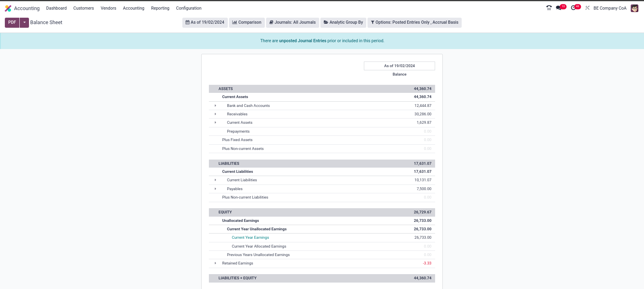The image size is (644, 289).
Task: Select the Receivables amount 30,286.00
Action: click(423, 114)
